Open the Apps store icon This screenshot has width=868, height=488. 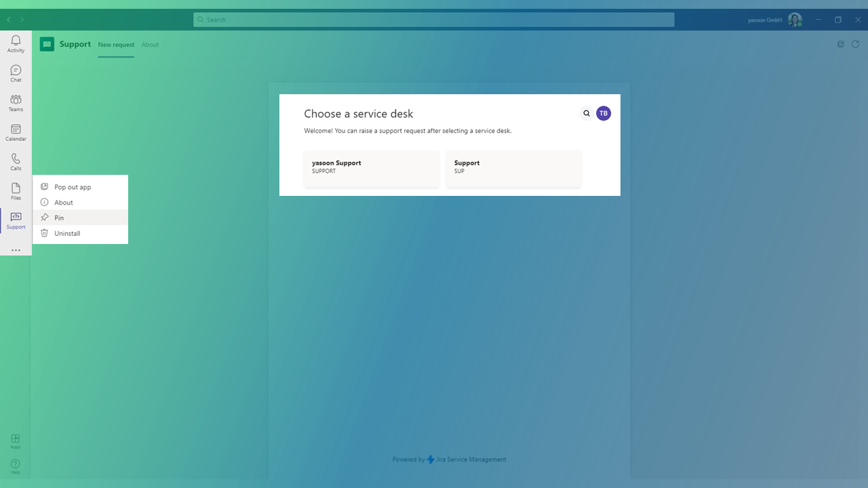[x=16, y=441]
